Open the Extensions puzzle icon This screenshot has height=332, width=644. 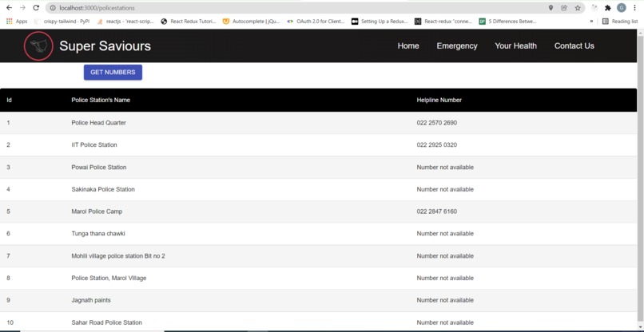tap(608, 8)
